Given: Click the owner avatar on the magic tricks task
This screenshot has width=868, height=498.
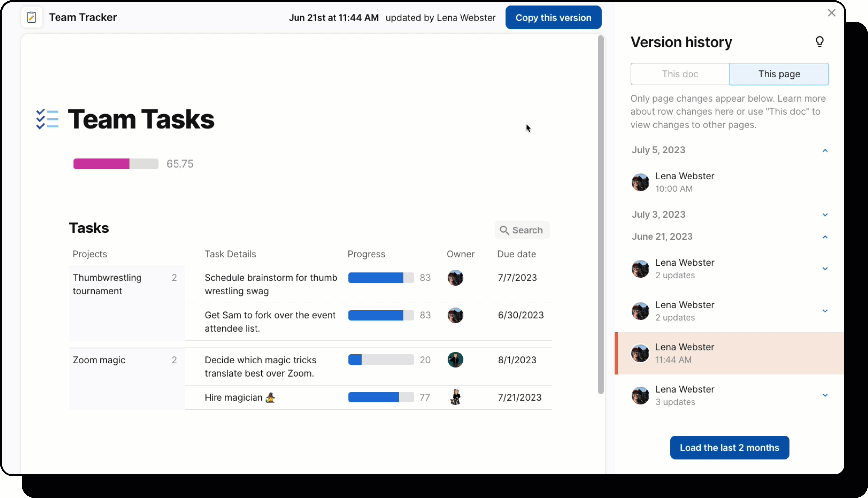Looking at the screenshot, I should (455, 359).
